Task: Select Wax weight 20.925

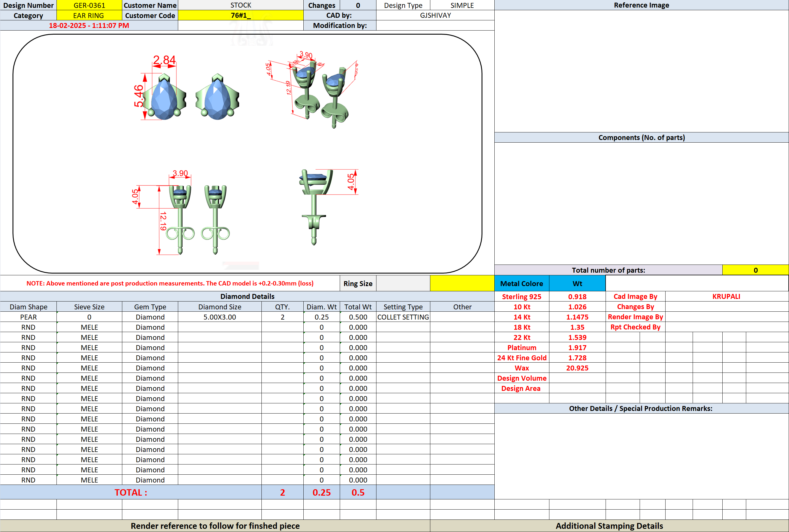Action: point(577,368)
